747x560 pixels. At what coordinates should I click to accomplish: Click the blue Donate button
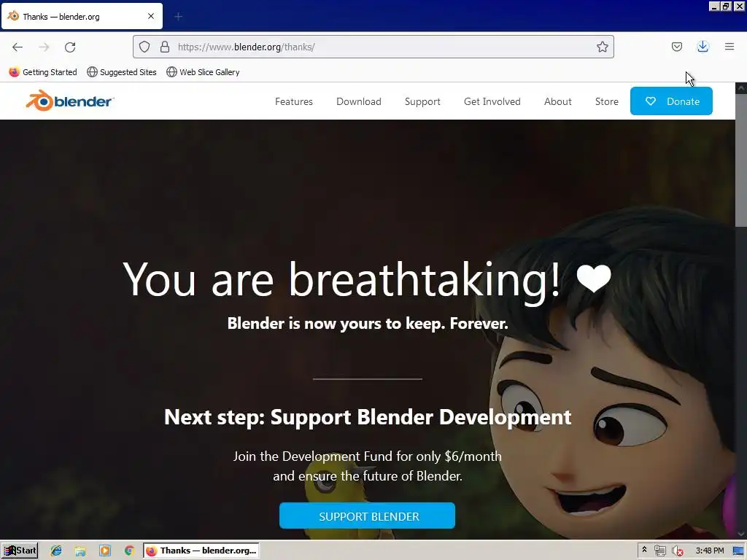point(671,101)
